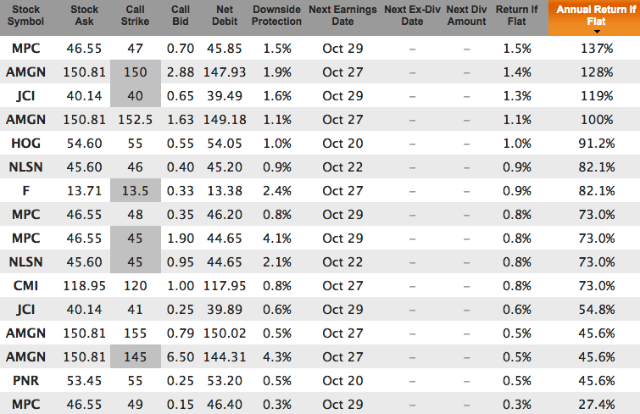Click the 137% annual return for MPC
Image resolution: width=640 pixels, height=414 pixels.
pos(597,49)
